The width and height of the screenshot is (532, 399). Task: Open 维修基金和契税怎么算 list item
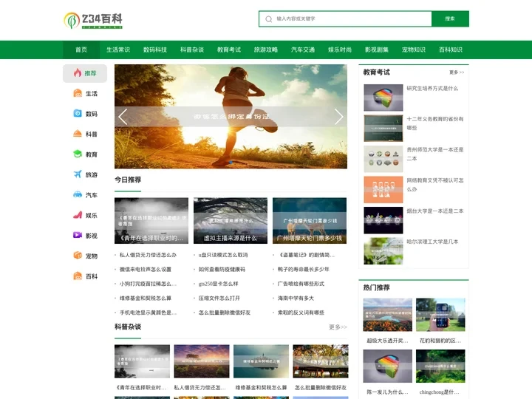[x=146, y=299]
